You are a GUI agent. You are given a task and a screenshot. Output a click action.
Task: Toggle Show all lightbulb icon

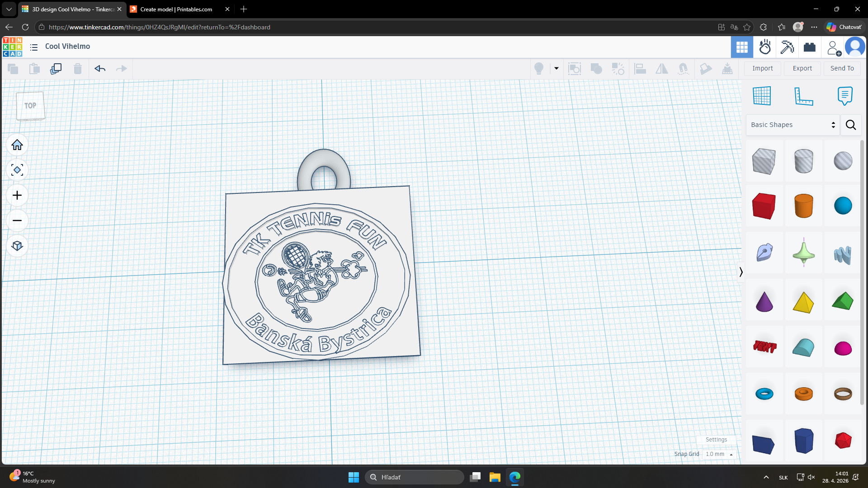(539, 69)
